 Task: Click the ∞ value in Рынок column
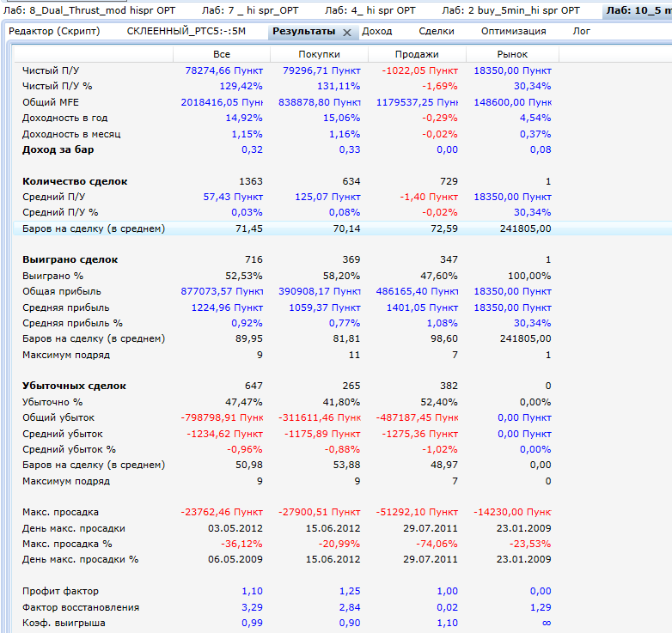click(547, 623)
